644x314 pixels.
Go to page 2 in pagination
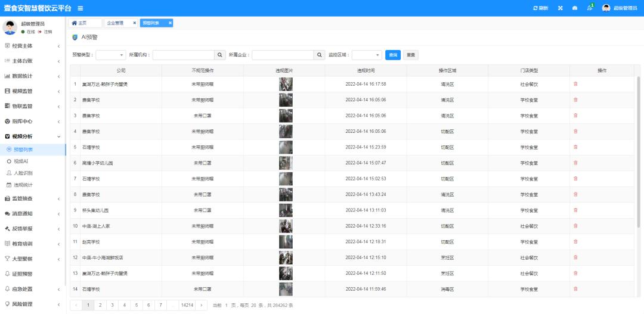(100, 306)
